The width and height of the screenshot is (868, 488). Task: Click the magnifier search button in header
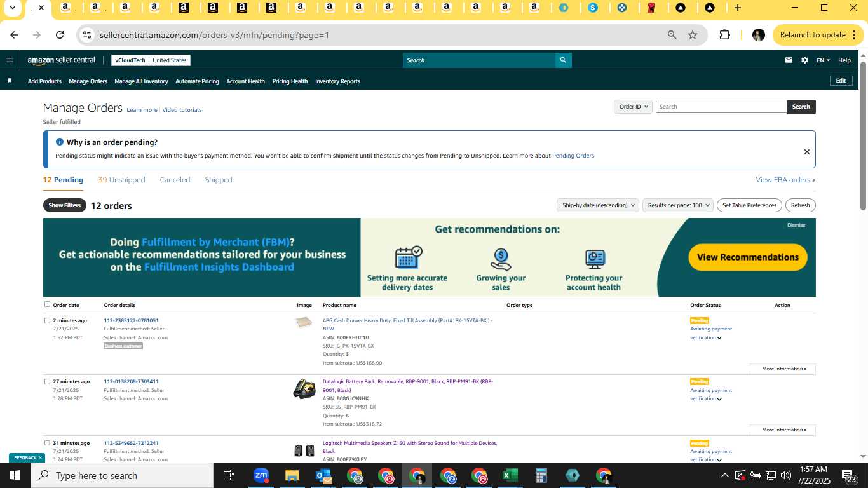coord(562,60)
